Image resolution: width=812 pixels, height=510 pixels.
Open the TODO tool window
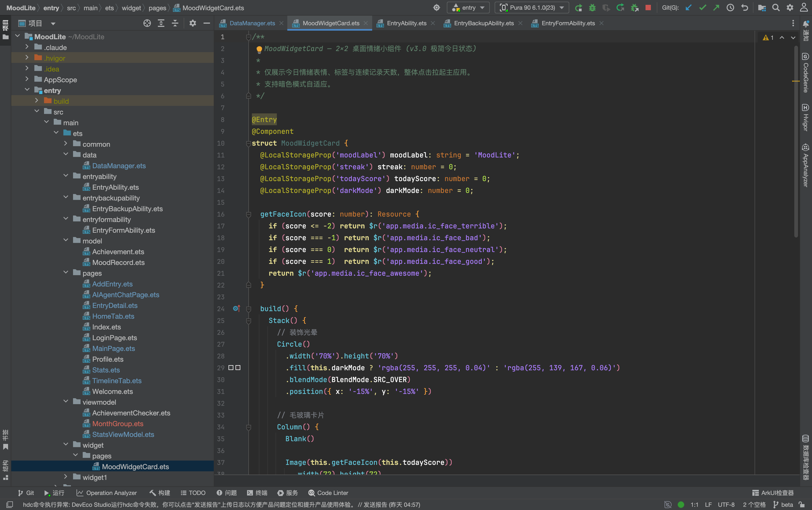[x=193, y=493]
